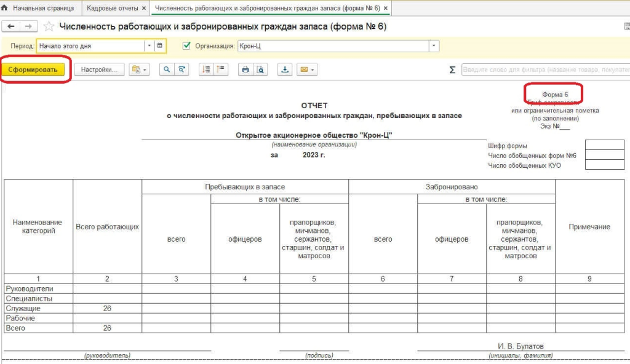Select the Всего row label
The image size is (630, 364).
click(15, 328)
